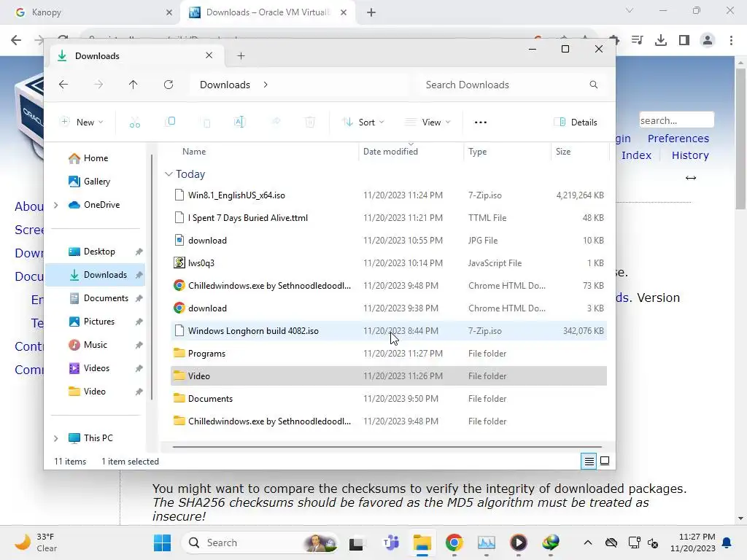747x560 pixels.
Task: Click Windows Start button on taskbar
Action: (x=162, y=542)
